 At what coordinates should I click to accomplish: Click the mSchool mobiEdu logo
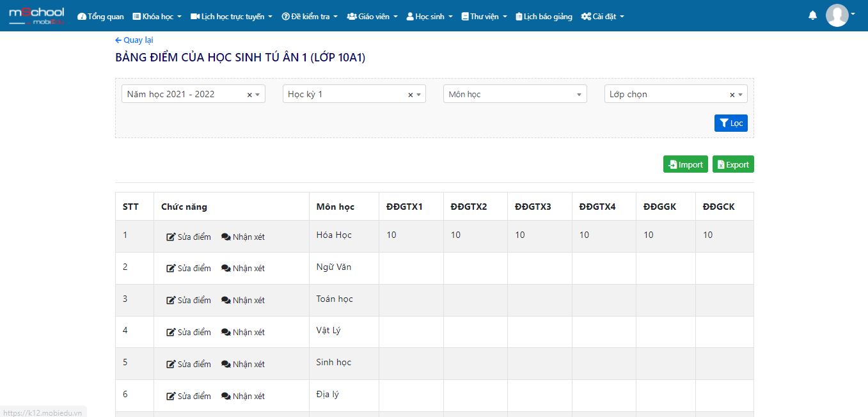(36, 15)
